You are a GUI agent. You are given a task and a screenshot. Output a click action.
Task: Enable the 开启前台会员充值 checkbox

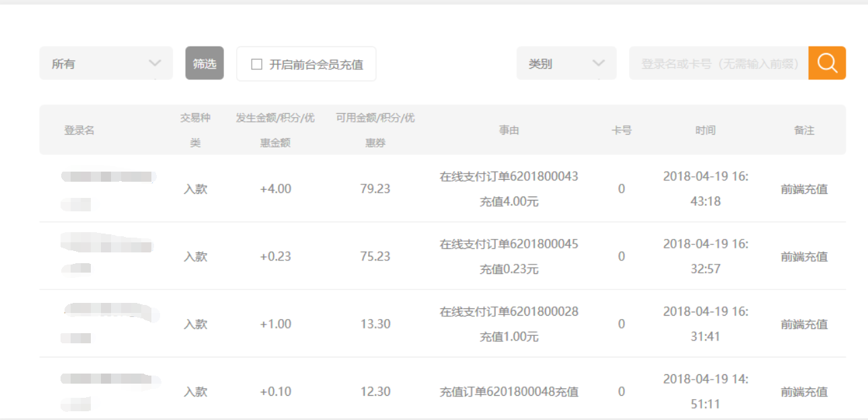tap(256, 65)
